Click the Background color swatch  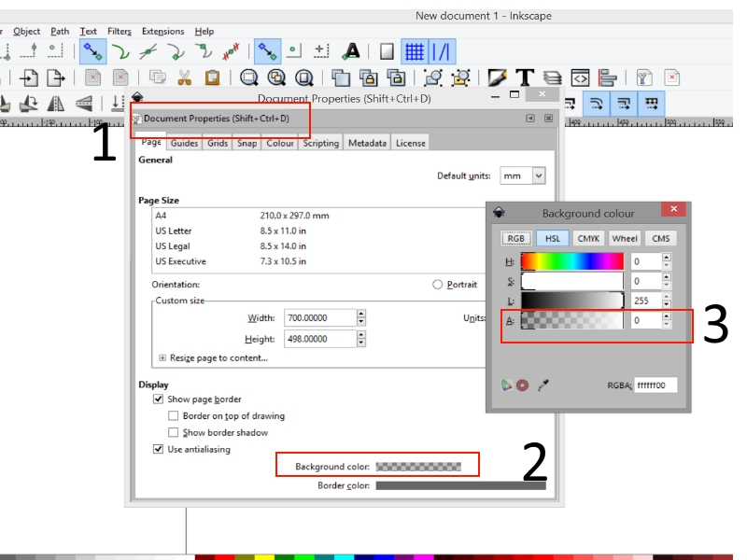[418, 466]
